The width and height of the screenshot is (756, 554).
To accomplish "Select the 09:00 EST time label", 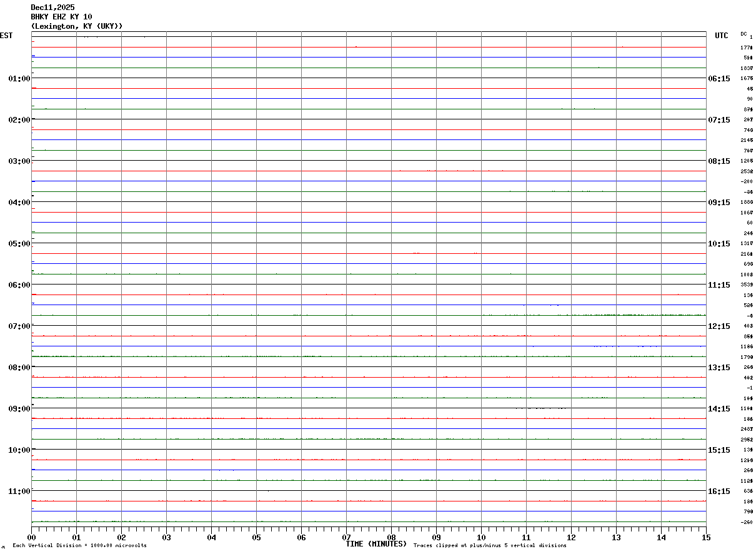I will pos(19,409).
